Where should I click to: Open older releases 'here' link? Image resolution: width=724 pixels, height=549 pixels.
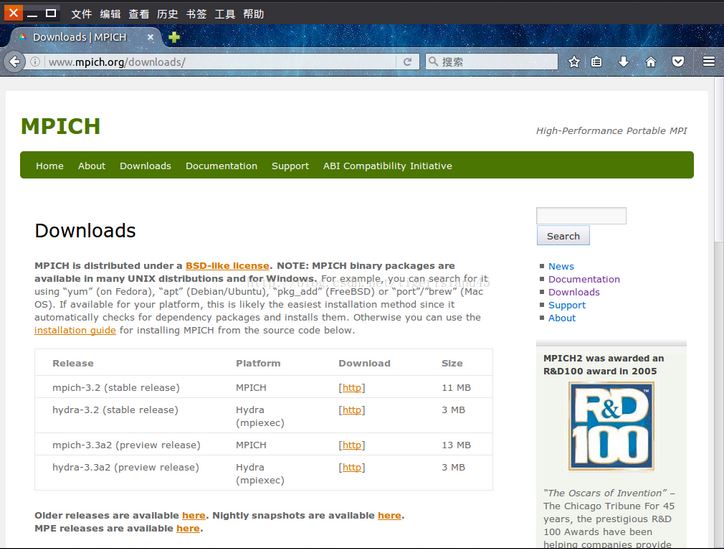193,515
